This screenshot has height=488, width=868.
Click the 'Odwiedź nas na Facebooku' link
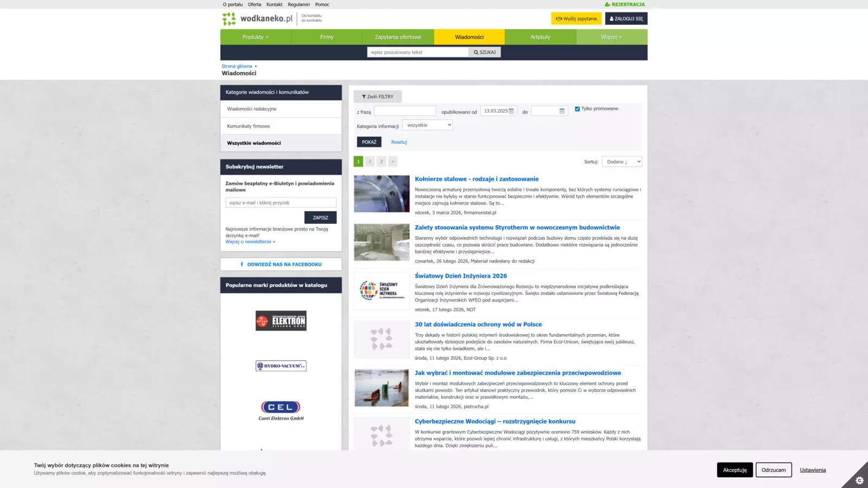[x=281, y=265]
